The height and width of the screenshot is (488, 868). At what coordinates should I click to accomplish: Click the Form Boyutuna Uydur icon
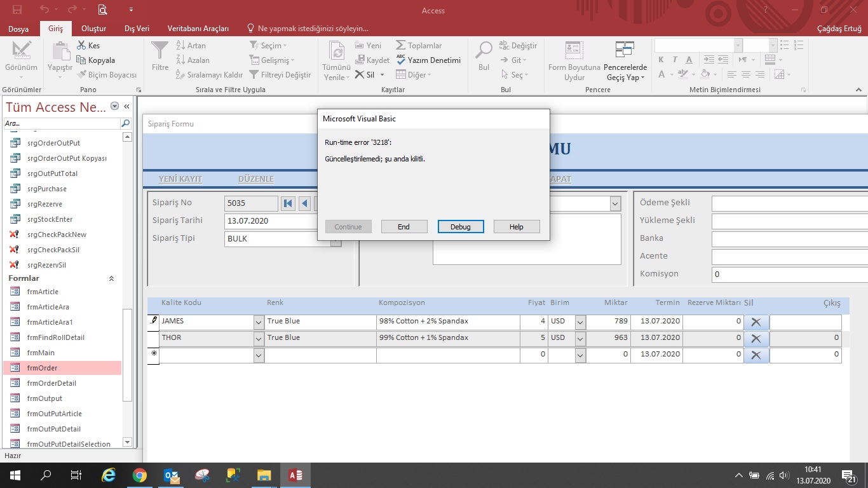coord(574,51)
